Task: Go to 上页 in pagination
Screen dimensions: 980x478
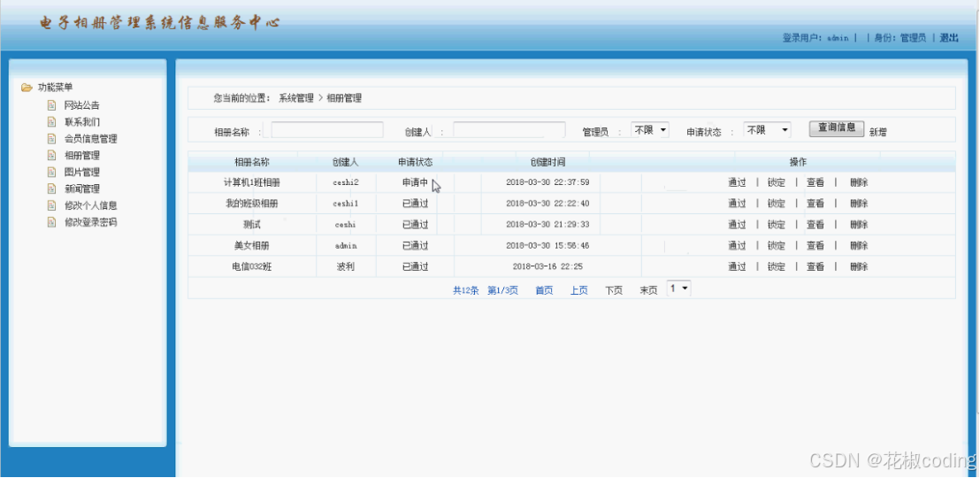Action: point(578,290)
